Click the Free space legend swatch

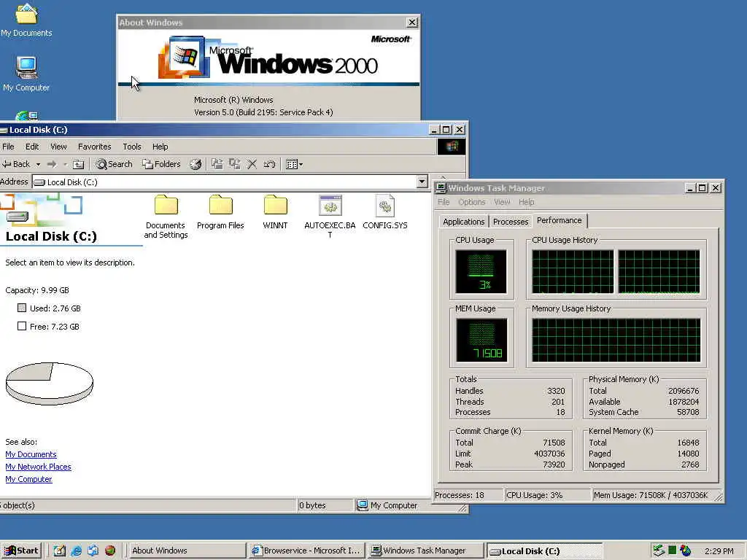[x=21, y=326]
